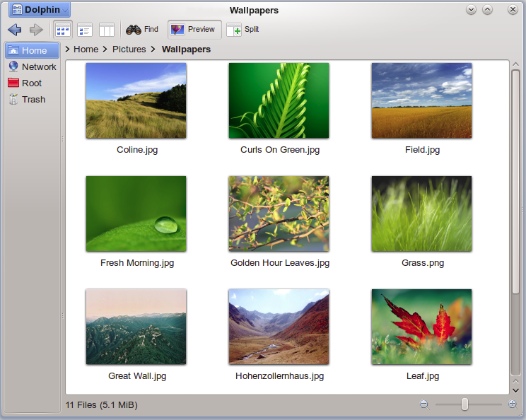
Task: Go back with the blue Back arrow
Action: point(14,30)
